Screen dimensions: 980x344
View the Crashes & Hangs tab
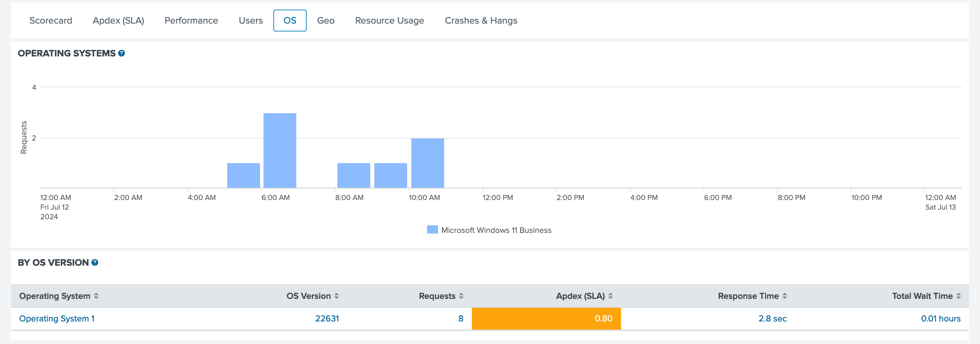click(481, 21)
